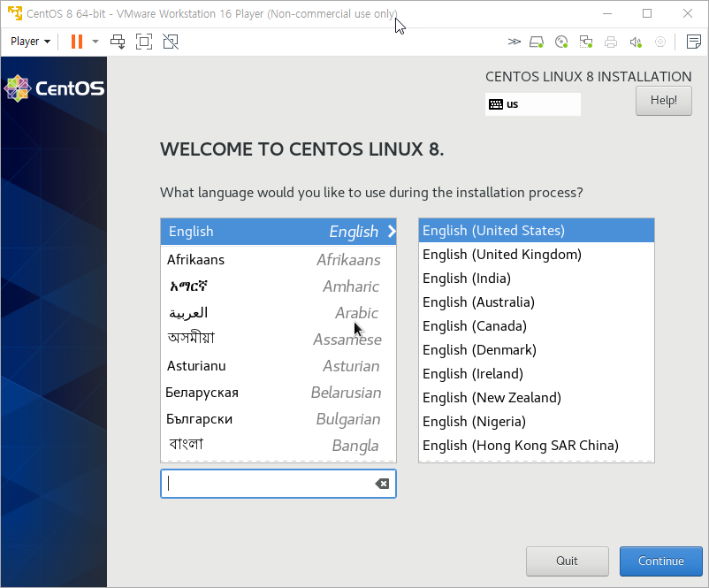Maximize the VMware Player window

click(647, 13)
